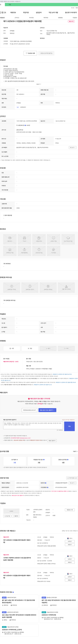Click the blue 전송 button
This screenshot has height=644, width=78.
[69, 426]
